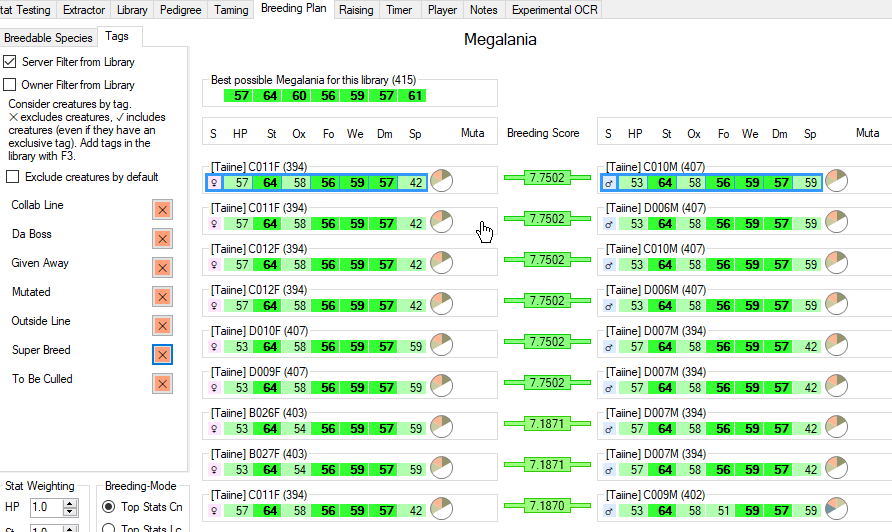892x532 pixels.
Task: Click the 7.7502 score for C011F and C010M
Action: [547, 178]
